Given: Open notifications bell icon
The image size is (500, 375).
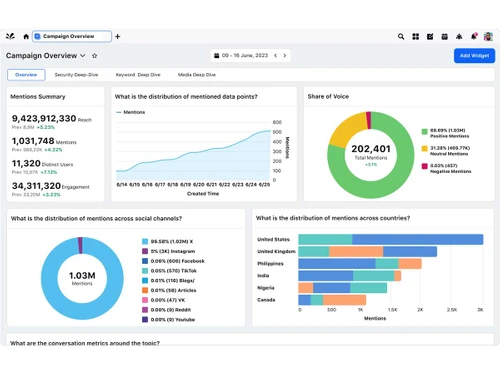Looking at the screenshot, I should pyautogui.click(x=474, y=36).
